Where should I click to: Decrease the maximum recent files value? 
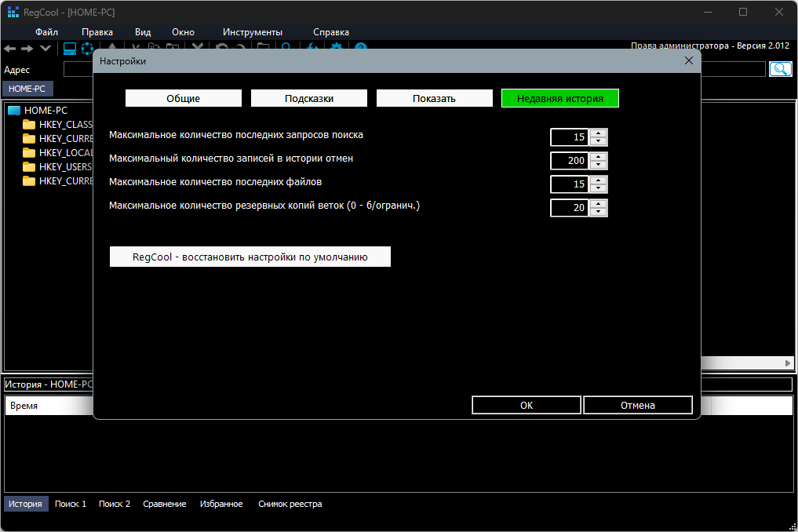tap(599, 188)
